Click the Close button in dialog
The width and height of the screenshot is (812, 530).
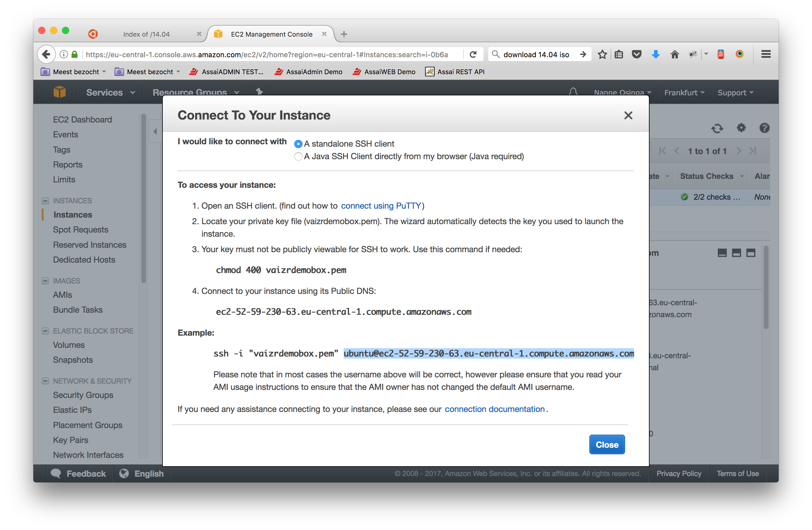[607, 444]
